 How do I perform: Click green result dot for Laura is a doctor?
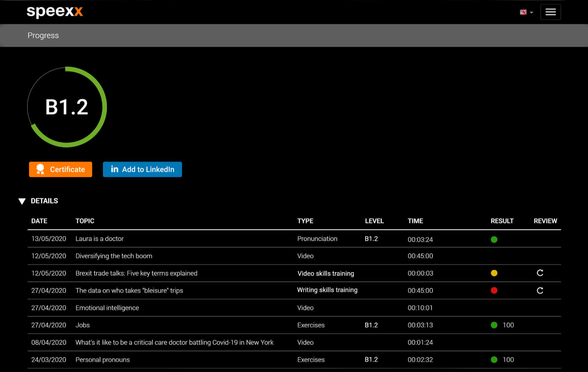point(494,239)
